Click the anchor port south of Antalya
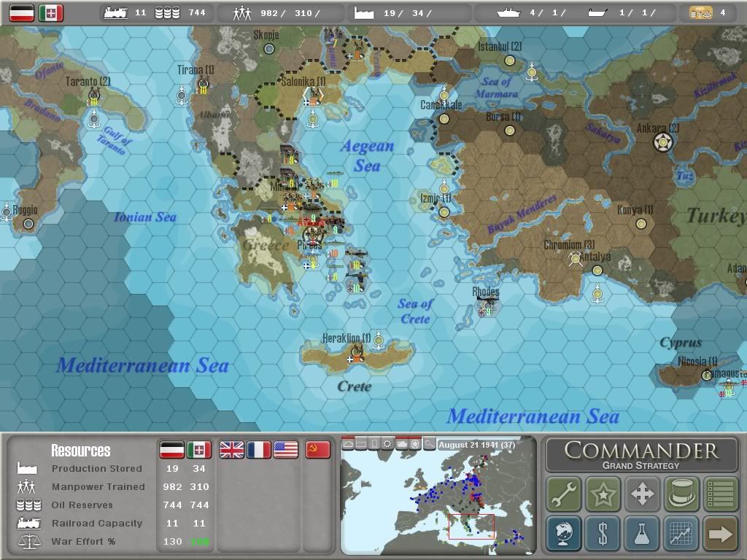 [597, 295]
